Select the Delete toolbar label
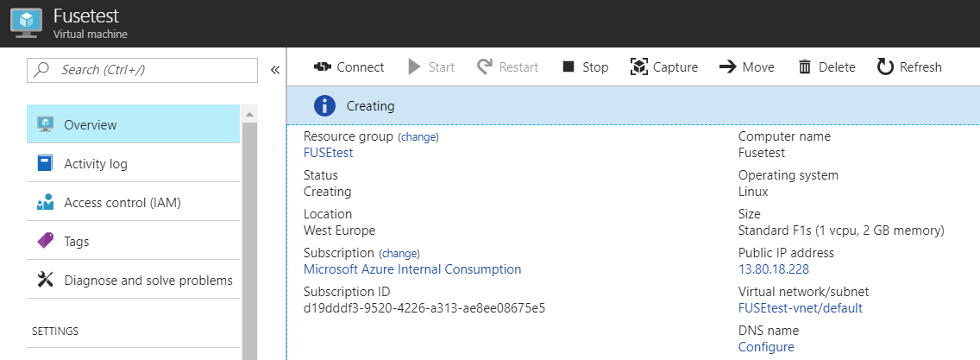This screenshot has width=980, height=360. click(x=837, y=66)
